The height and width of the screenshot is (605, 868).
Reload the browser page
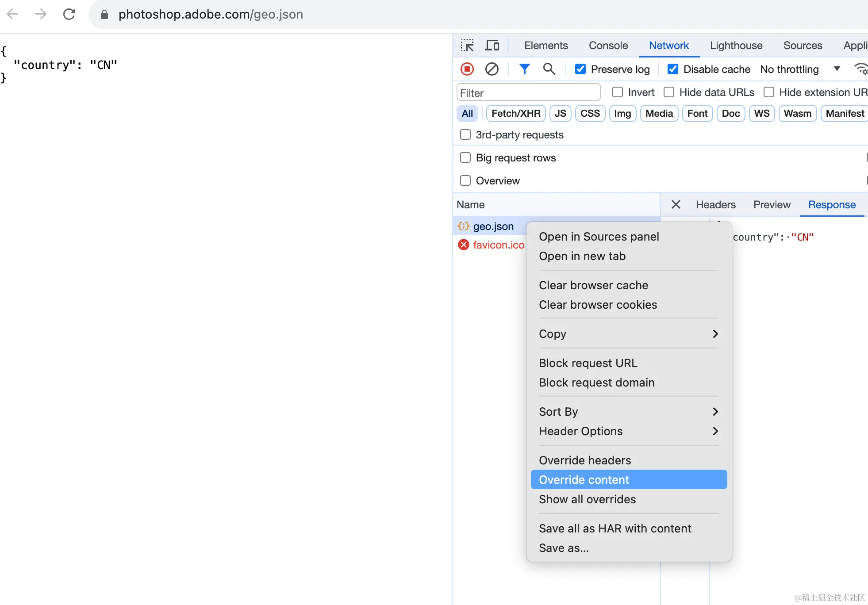click(x=69, y=14)
